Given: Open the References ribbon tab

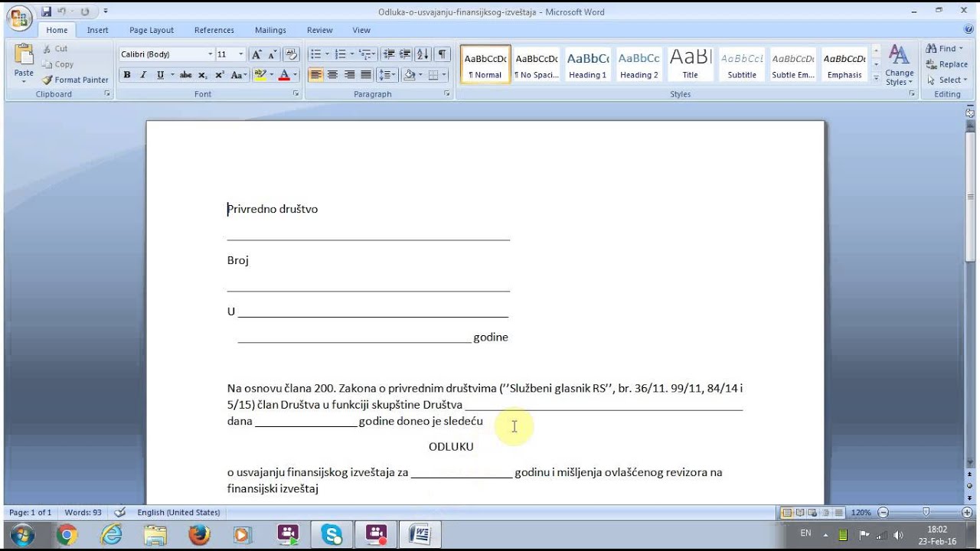Looking at the screenshot, I should (x=214, y=30).
